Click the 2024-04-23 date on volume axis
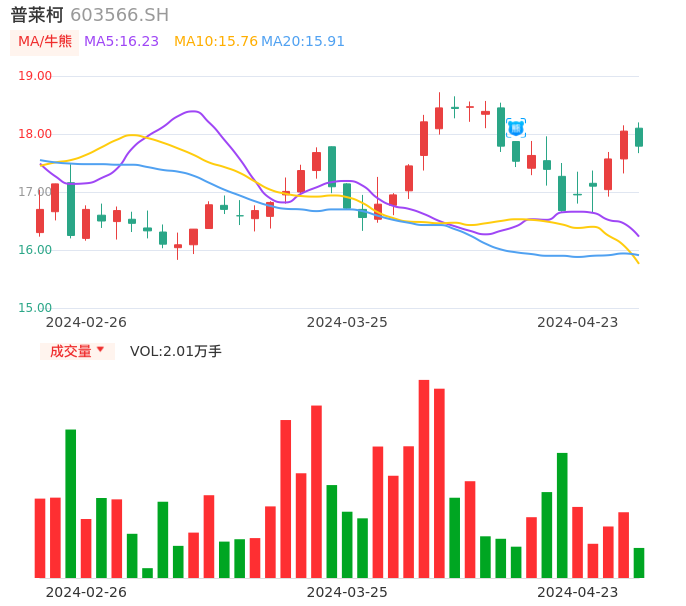 click(x=577, y=592)
